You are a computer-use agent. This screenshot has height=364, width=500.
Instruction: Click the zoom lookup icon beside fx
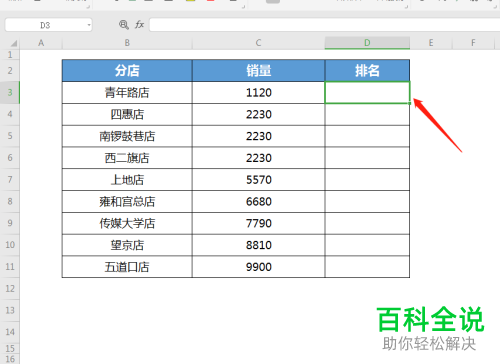(124, 25)
